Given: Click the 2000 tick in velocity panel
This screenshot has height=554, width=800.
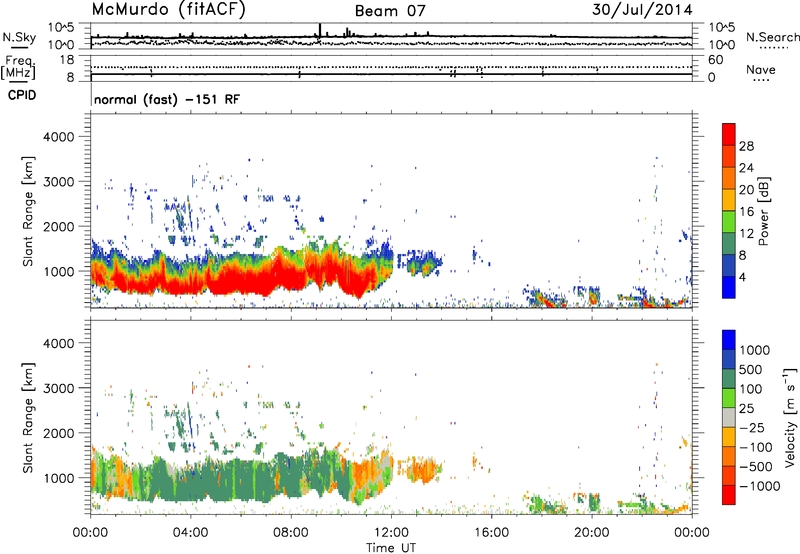Looking at the screenshot, I should click(58, 433).
